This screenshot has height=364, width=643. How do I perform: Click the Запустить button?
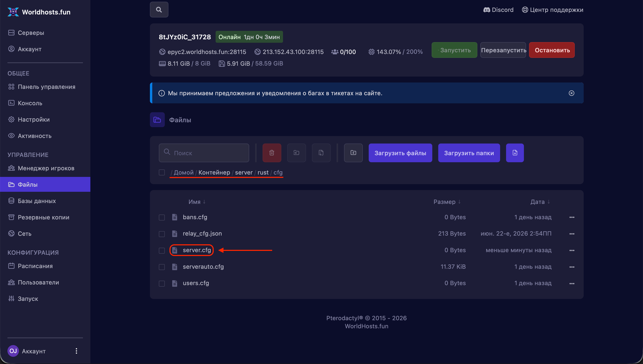pyautogui.click(x=454, y=50)
